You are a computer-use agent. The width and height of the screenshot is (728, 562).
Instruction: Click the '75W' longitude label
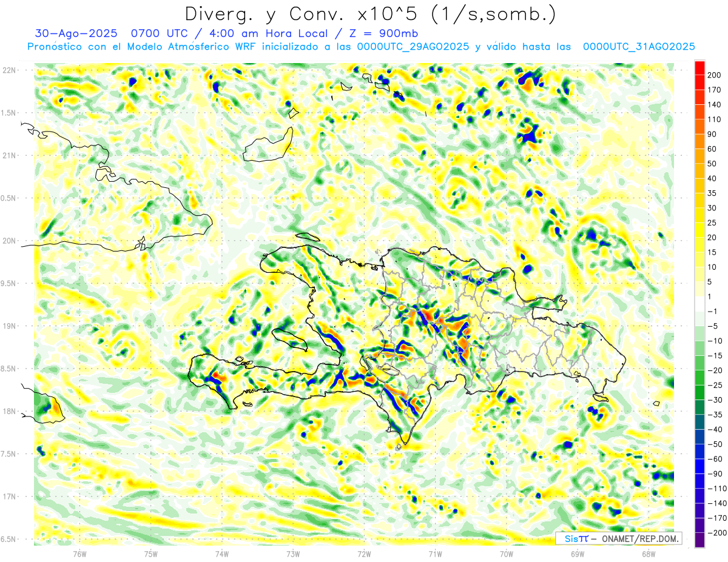click(151, 554)
